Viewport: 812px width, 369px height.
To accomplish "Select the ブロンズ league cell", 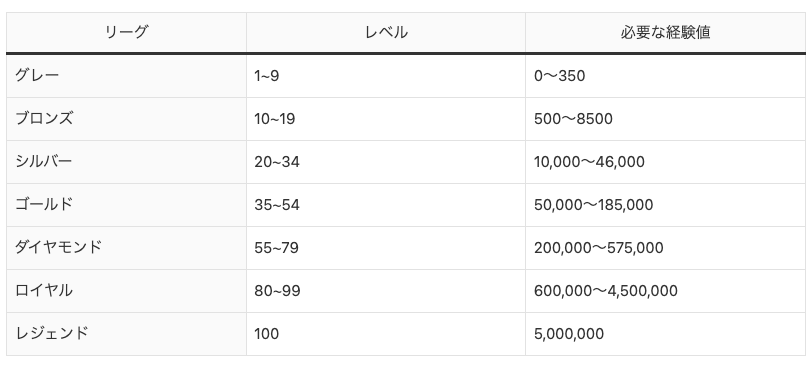I will point(126,119).
